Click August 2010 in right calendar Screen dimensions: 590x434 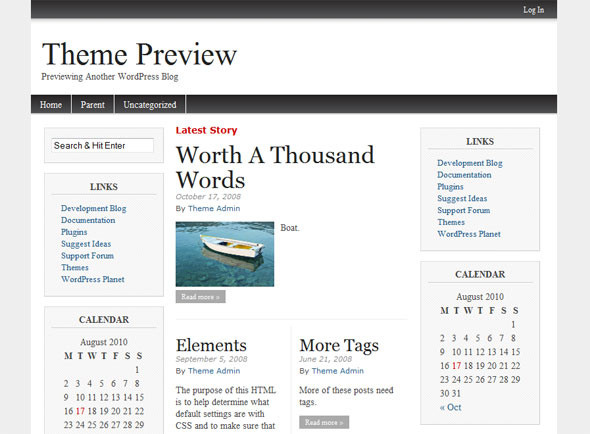(480, 297)
